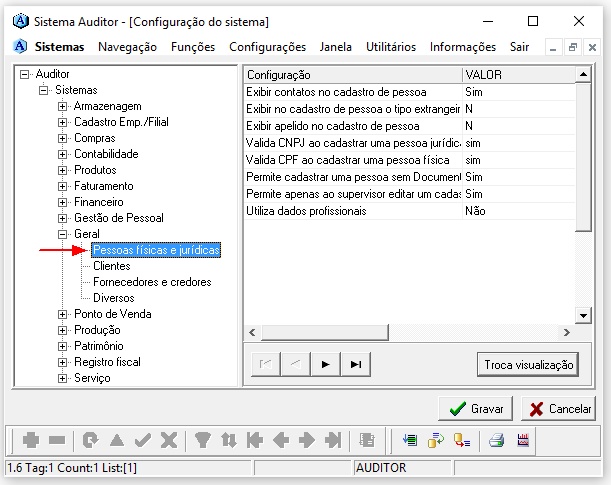
Task: Click the gray document list toolbar icon
Action: 367,440
